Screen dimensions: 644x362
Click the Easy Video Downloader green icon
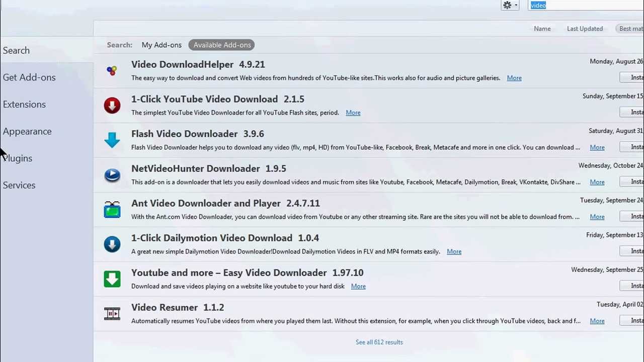(x=112, y=279)
